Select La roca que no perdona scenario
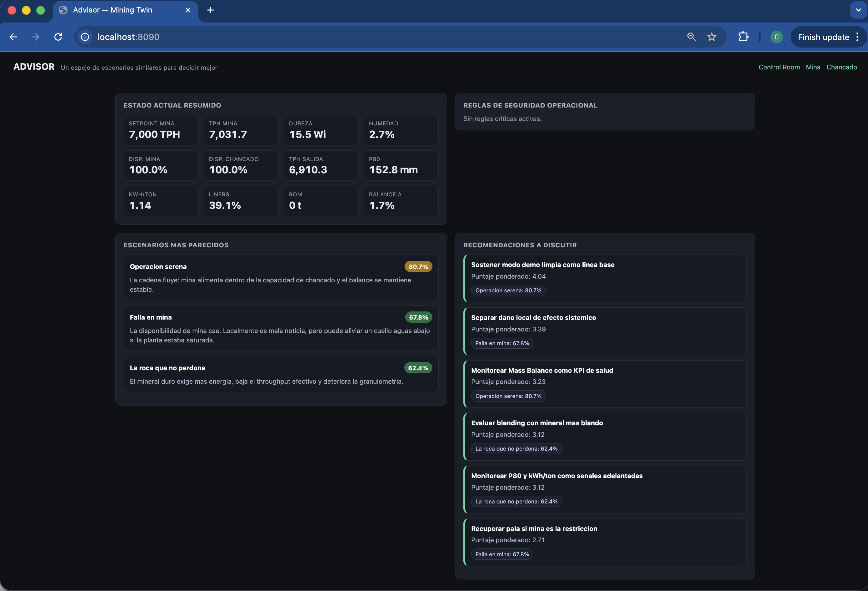The width and height of the screenshot is (868, 591). [281, 374]
